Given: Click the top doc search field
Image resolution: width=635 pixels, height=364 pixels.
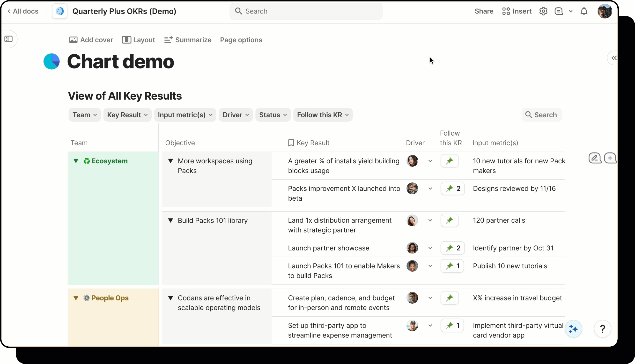Looking at the screenshot, I should coord(306,11).
